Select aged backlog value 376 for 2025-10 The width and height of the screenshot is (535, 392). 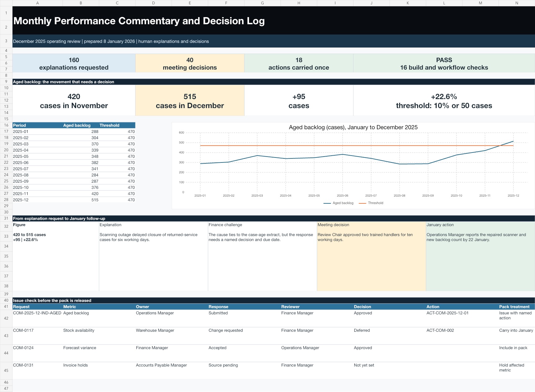point(81,187)
